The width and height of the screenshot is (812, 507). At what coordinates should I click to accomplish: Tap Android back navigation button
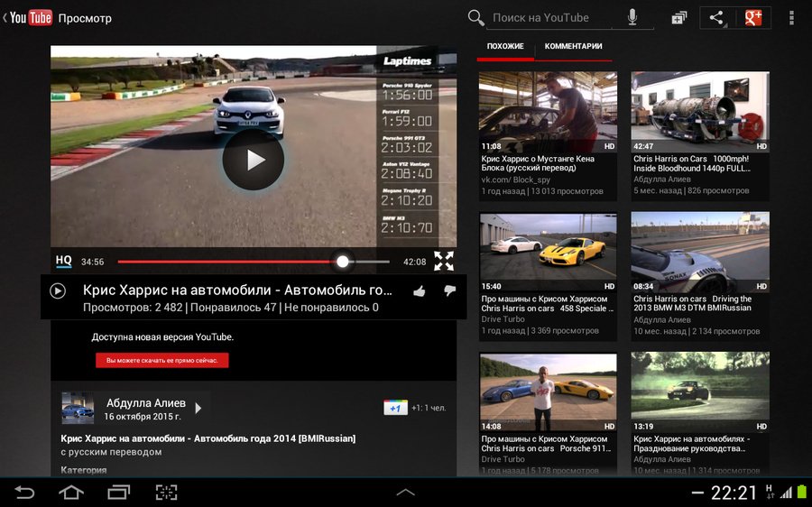pyautogui.click(x=24, y=492)
